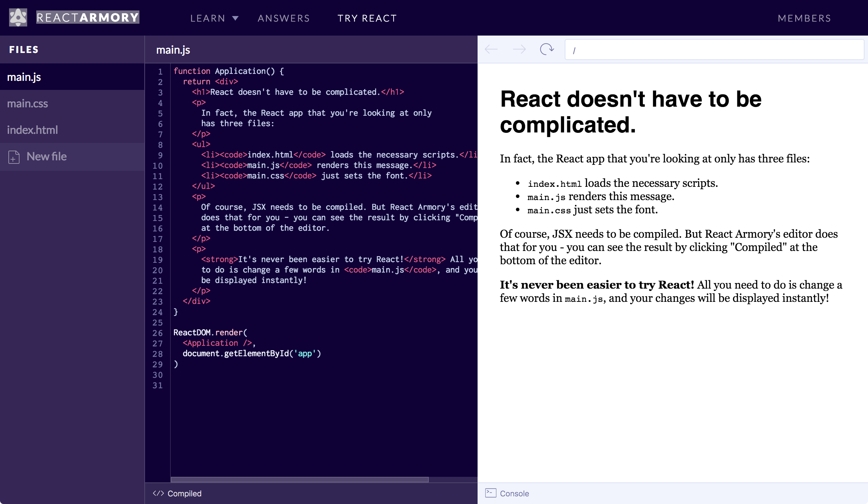Click the New file button
The height and width of the screenshot is (504, 868).
pos(46,156)
